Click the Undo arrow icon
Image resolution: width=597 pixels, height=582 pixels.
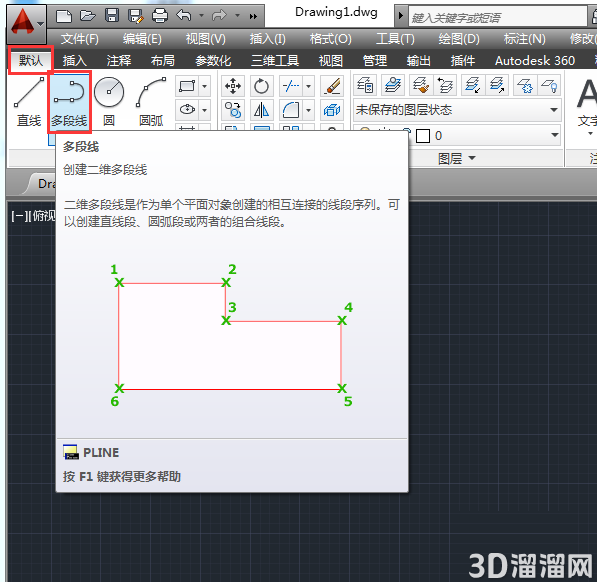(x=184, y=16)
